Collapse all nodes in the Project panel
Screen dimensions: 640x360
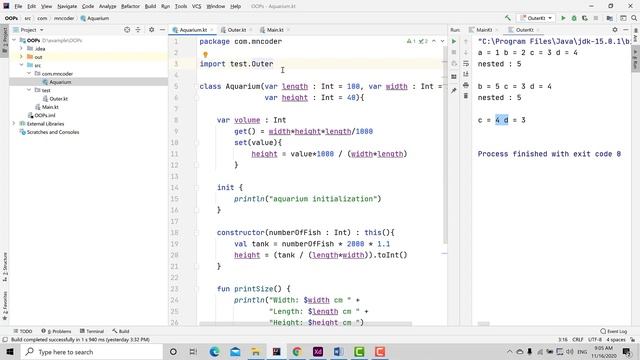click(138, 29)
